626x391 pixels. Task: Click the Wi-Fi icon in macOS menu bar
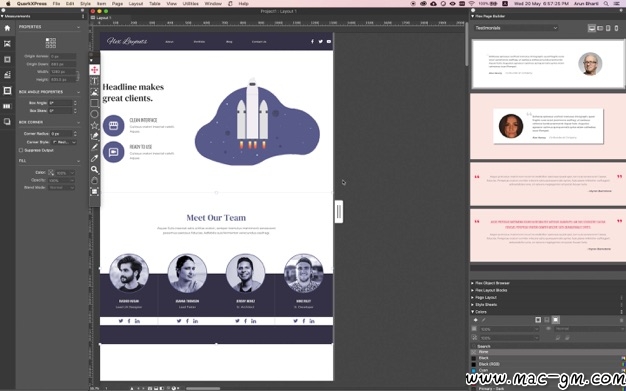pos(472,4)
